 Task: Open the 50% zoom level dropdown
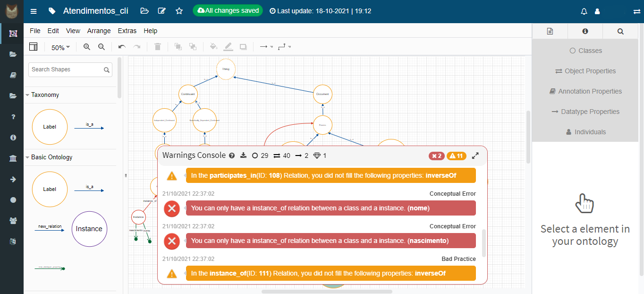tap(60, 47)
